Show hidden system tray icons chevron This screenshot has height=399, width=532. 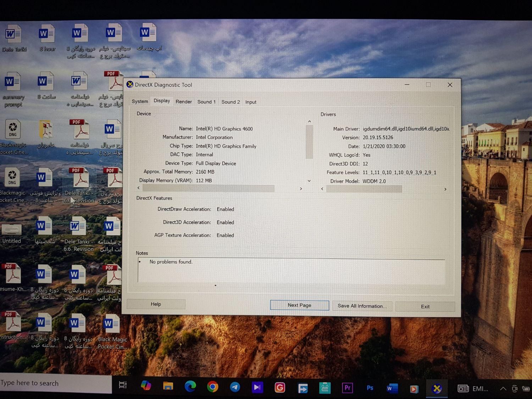point(503,389)
